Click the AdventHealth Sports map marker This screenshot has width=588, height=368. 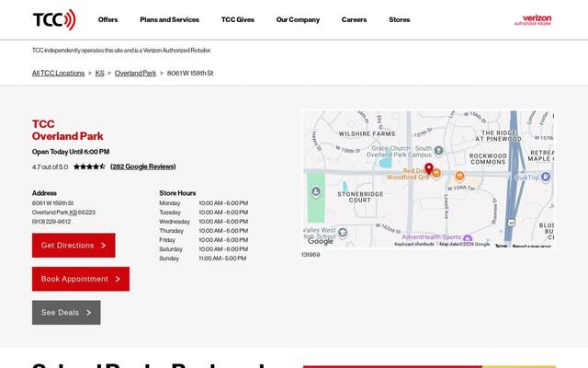coord(468,237)
